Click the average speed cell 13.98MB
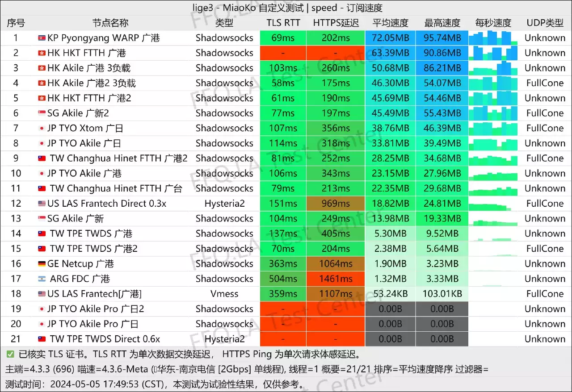Screen dimensions: 572x392 click(x=390, y=219)
